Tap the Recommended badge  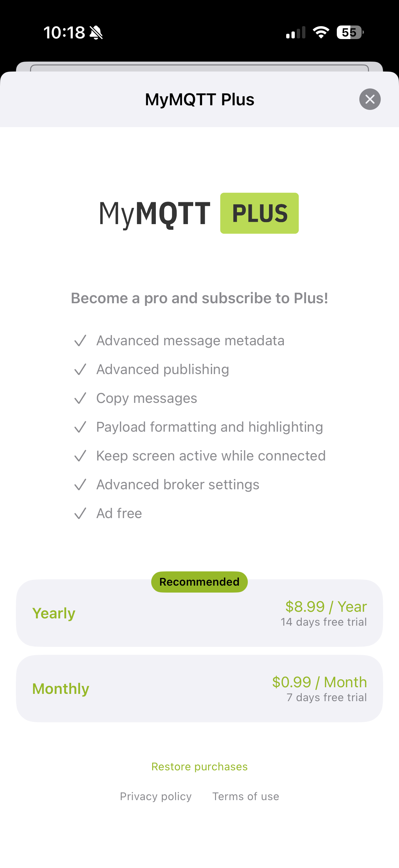coord(199,582)
